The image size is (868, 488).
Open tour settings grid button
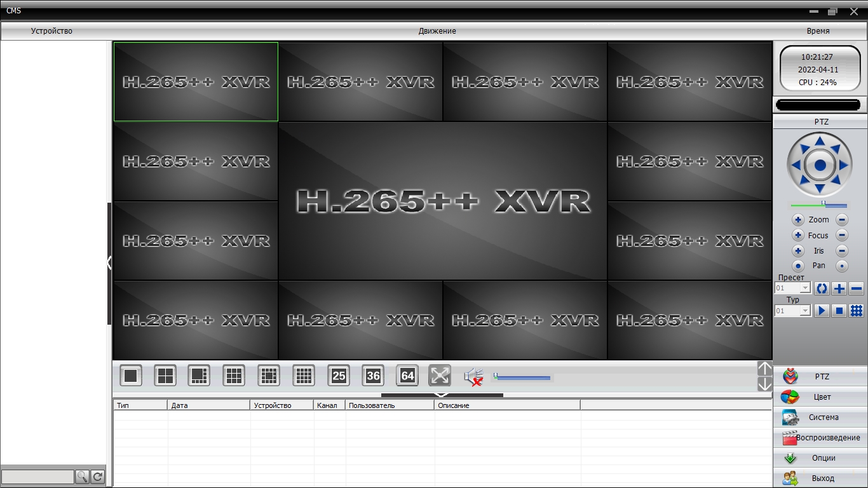[x=857, y=311]
